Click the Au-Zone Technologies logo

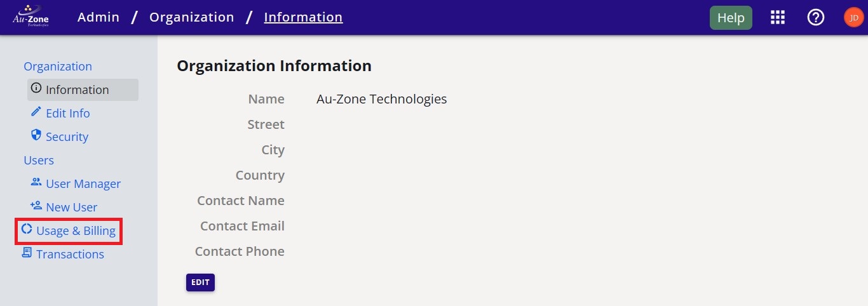point(31,17)
